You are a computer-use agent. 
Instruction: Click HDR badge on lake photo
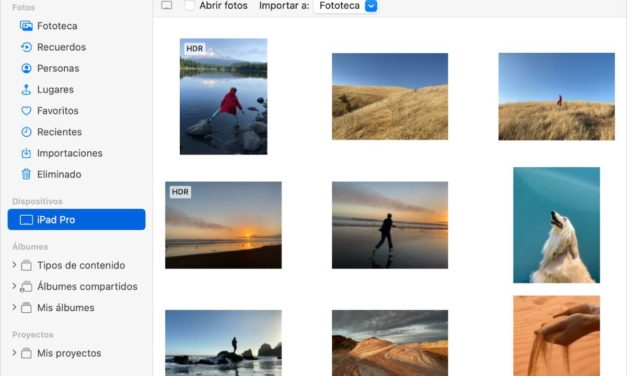pyautogui.click(x=195, y=49)
